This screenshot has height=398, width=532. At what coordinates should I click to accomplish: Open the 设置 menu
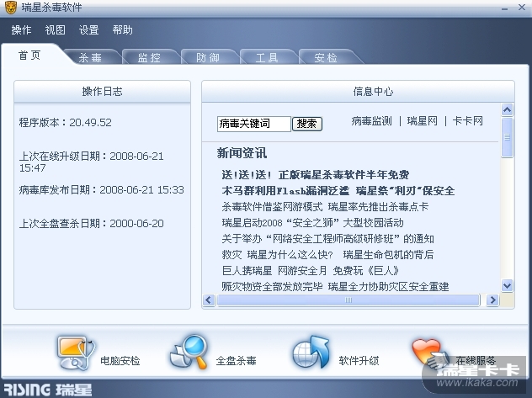point(89,29)
